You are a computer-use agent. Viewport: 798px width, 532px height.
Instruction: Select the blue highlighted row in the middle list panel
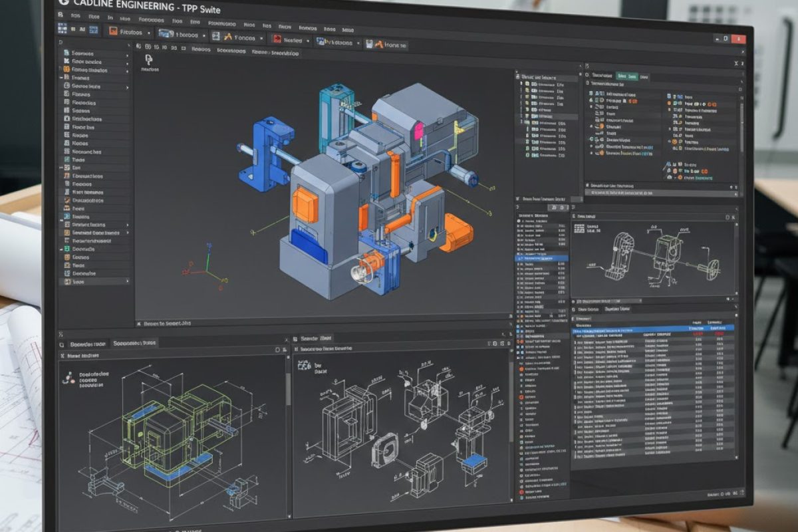[x=542, y=257]
